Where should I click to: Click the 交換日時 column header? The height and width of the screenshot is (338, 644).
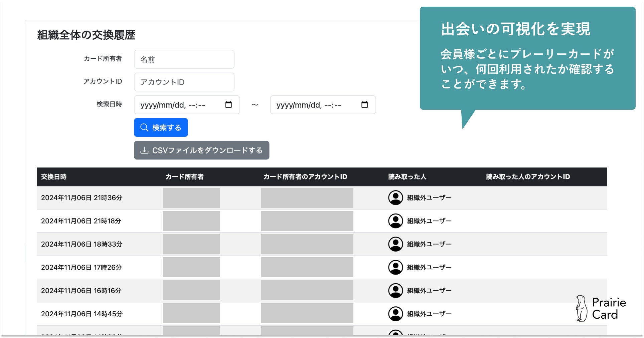(54, 177)
